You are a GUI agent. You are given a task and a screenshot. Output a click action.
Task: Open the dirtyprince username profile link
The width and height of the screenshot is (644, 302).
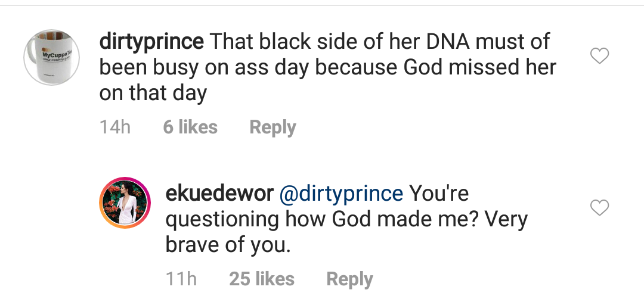coord(151,42)
